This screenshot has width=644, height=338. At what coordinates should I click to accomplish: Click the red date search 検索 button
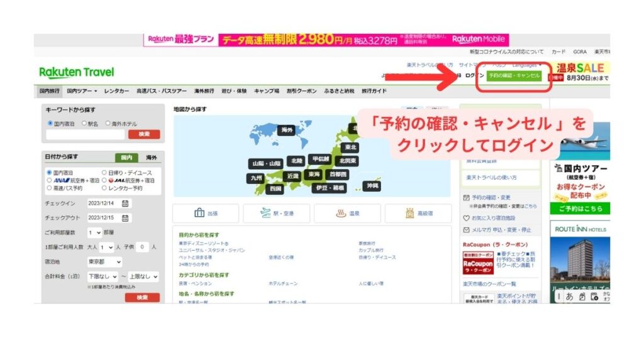click(x=142, y=297)
